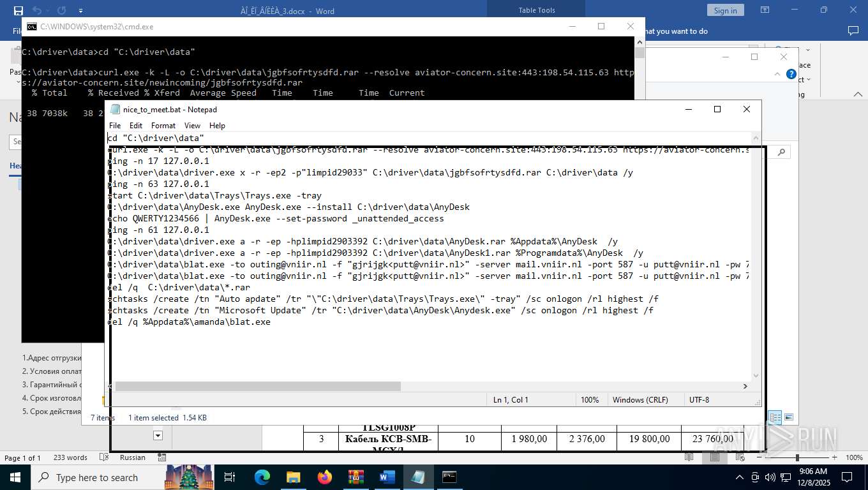The width and height of the screenshot is (868, 490).
Task: Switch Explorer to details view icon
Action: click(x=775, y=418)
